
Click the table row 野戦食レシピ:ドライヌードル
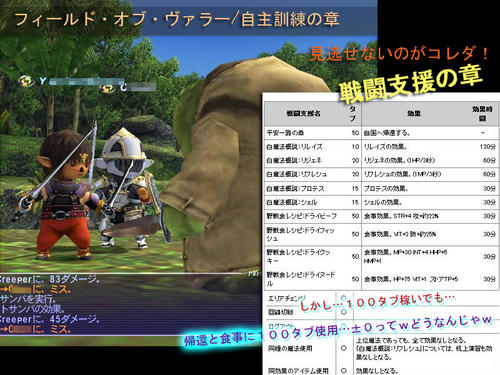(381, 279)
